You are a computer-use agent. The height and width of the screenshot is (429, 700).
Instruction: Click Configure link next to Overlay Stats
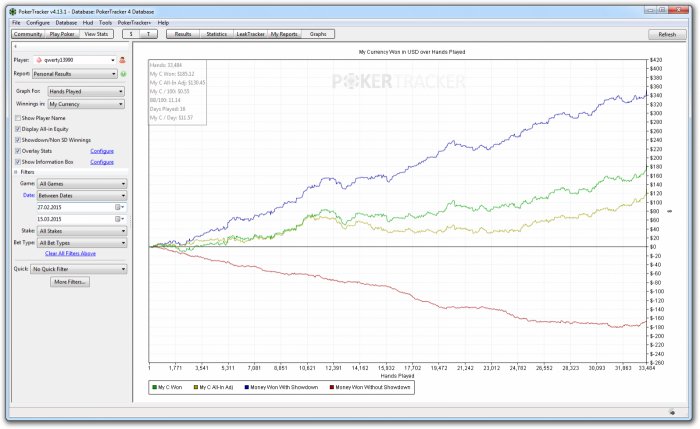[102, 151]
